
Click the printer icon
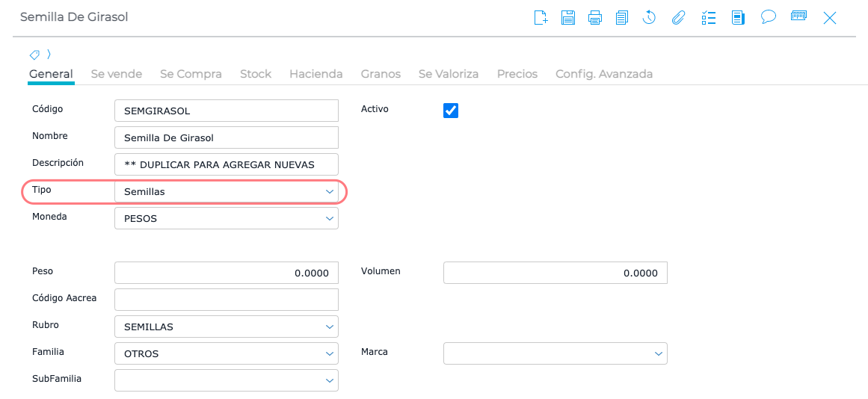pos(595,17)
